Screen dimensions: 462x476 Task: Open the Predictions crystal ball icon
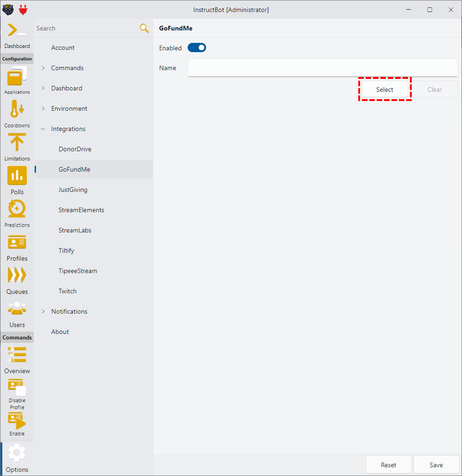17,208
